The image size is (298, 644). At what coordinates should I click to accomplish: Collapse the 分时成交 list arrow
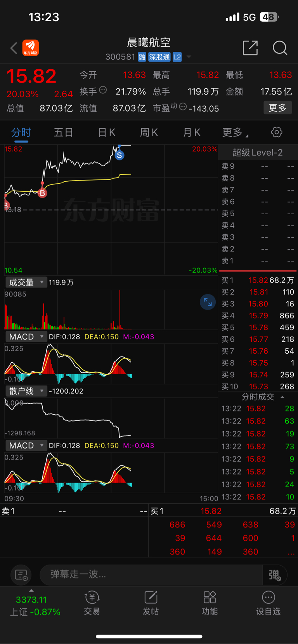(282, 397)
